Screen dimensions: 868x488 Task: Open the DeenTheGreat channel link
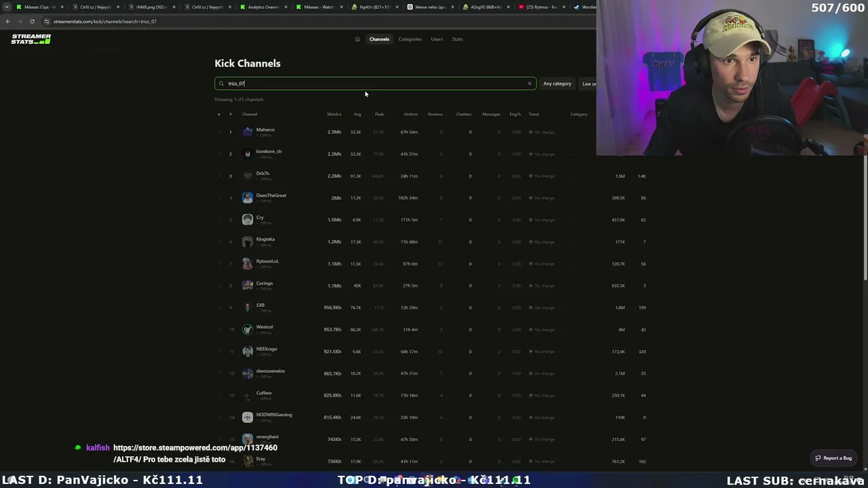coord(271,195)
